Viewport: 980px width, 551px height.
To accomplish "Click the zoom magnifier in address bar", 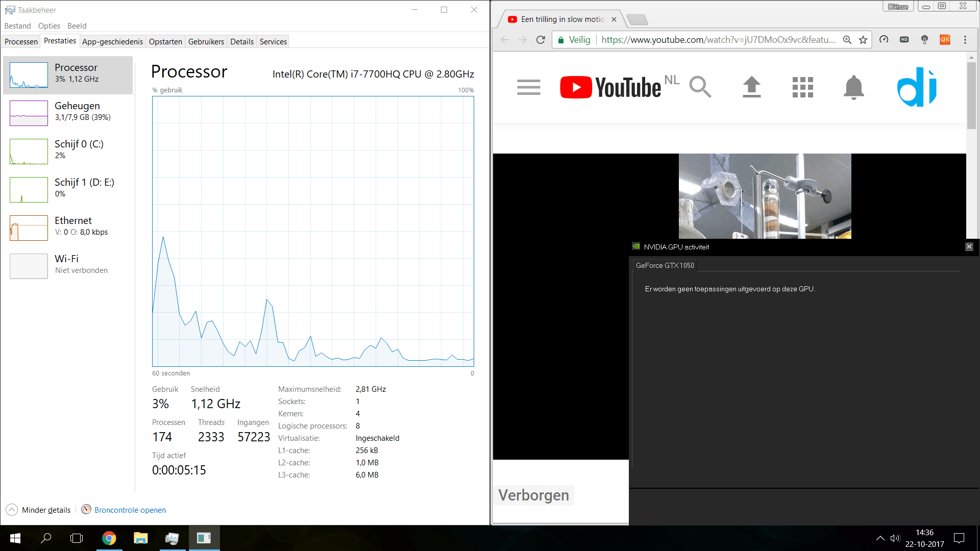I will point(847,40).
